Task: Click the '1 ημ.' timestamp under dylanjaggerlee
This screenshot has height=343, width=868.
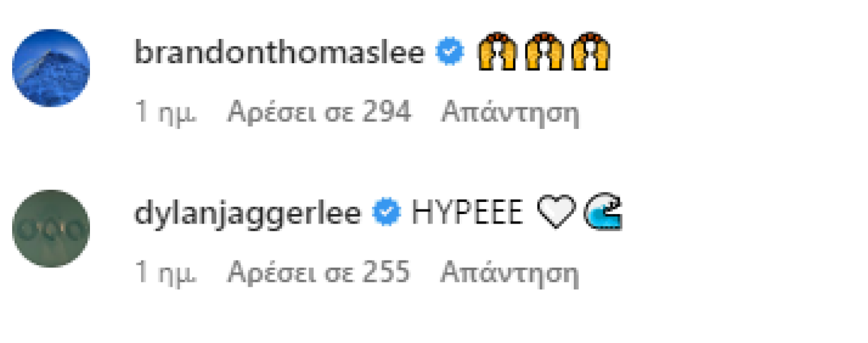Action: click(166, 274)
